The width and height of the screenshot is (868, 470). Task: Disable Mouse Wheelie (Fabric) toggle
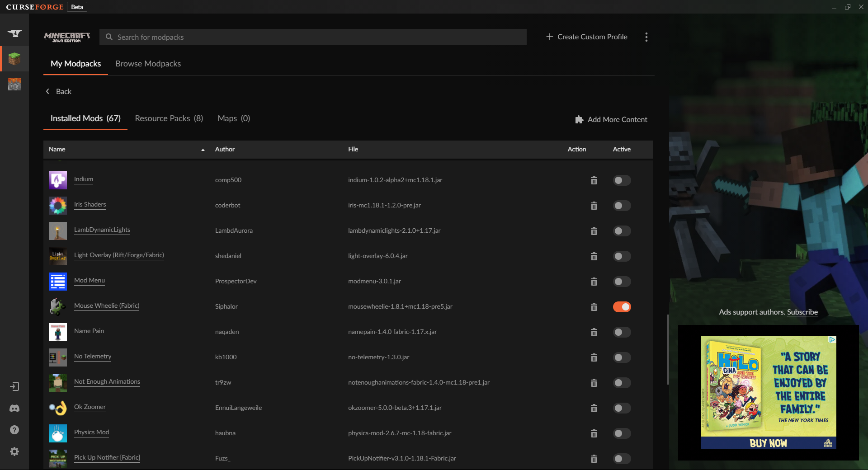(622, 307)
